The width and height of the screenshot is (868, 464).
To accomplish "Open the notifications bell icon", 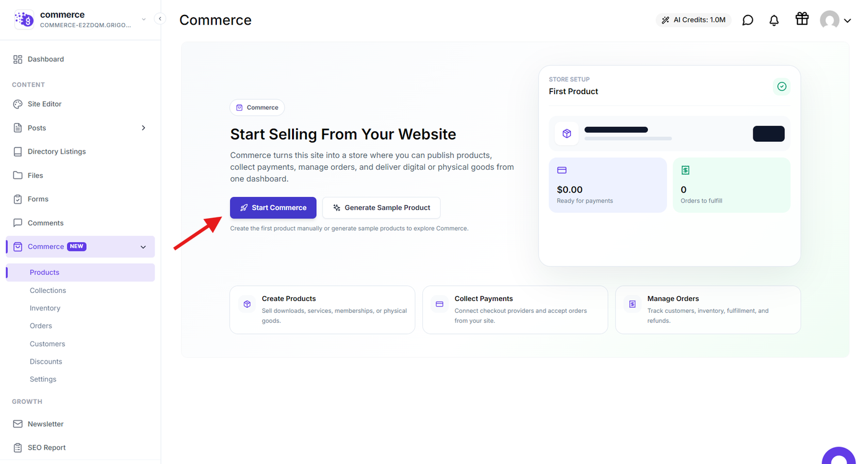I will pos(774,20).
